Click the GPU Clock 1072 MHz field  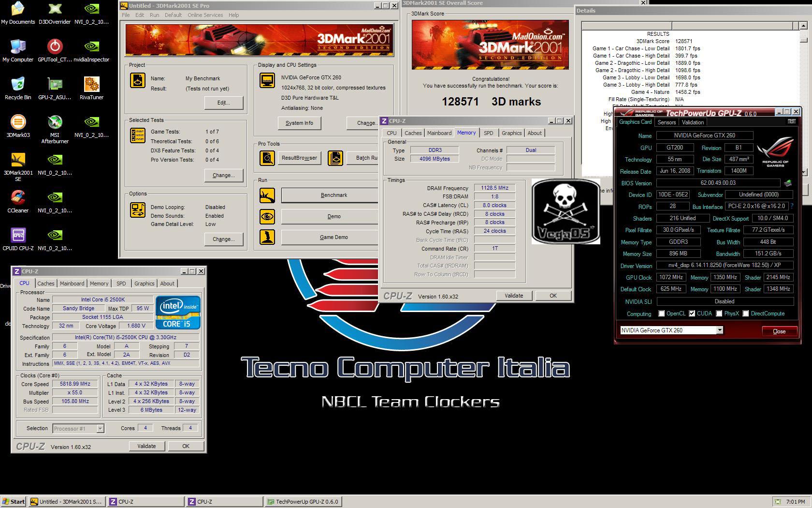coord(671,277)
